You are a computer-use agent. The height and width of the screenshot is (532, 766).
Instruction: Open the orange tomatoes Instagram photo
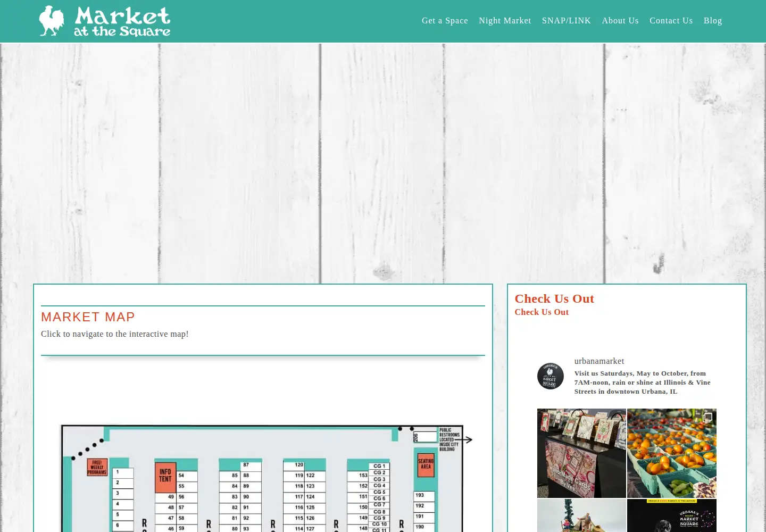pos(672,453)
